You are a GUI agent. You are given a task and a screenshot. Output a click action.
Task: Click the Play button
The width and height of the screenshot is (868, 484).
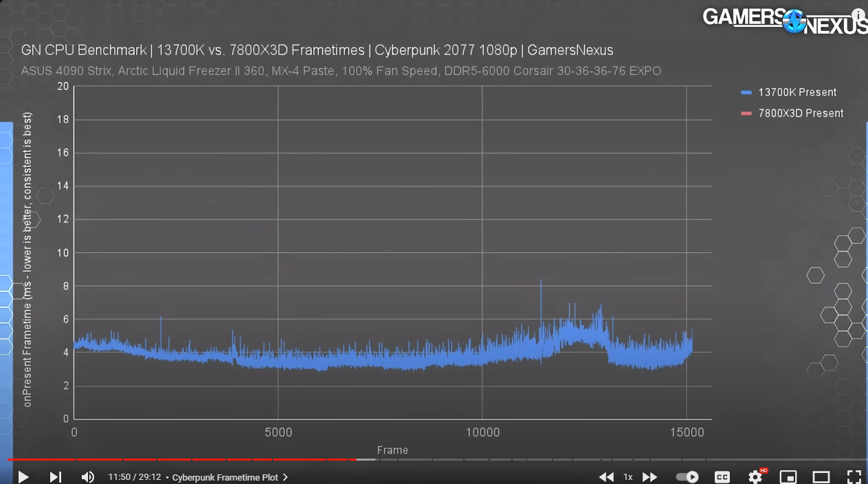[23, 476]
